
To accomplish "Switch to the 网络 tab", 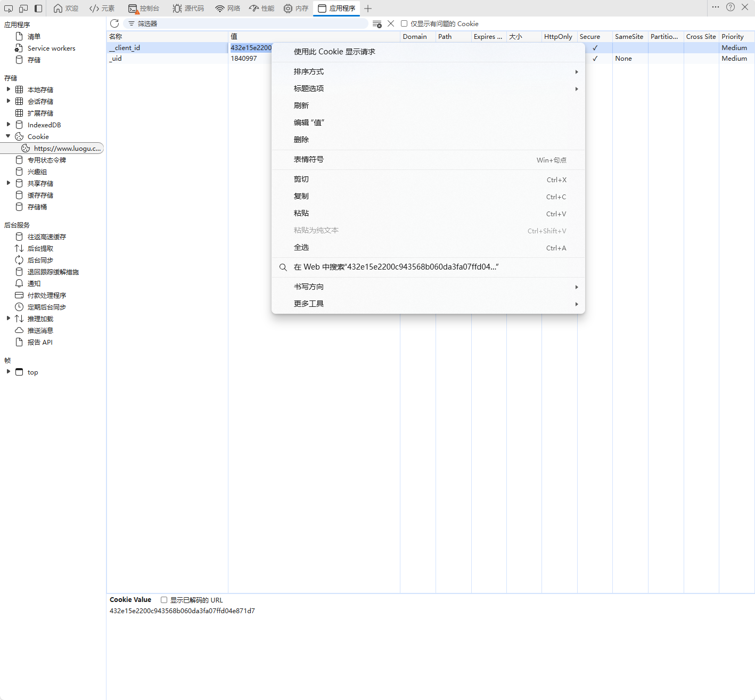I will click(227, 9).
